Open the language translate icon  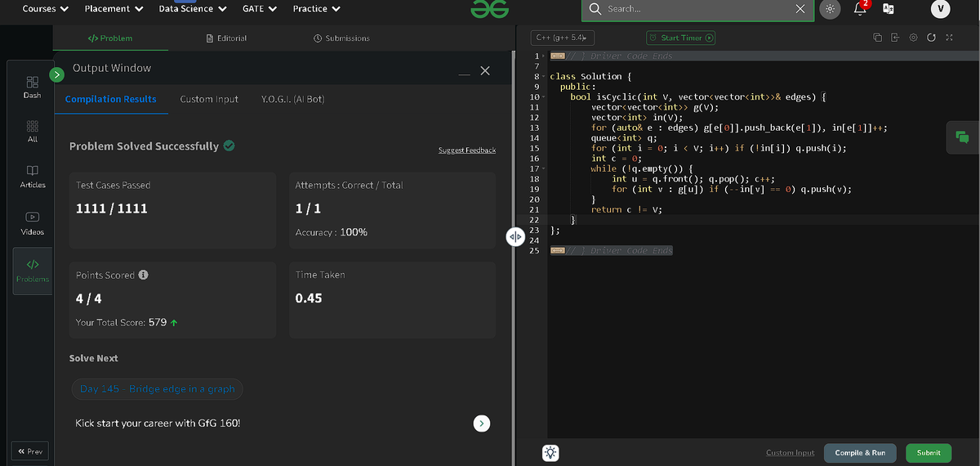[x=888, y=9]
